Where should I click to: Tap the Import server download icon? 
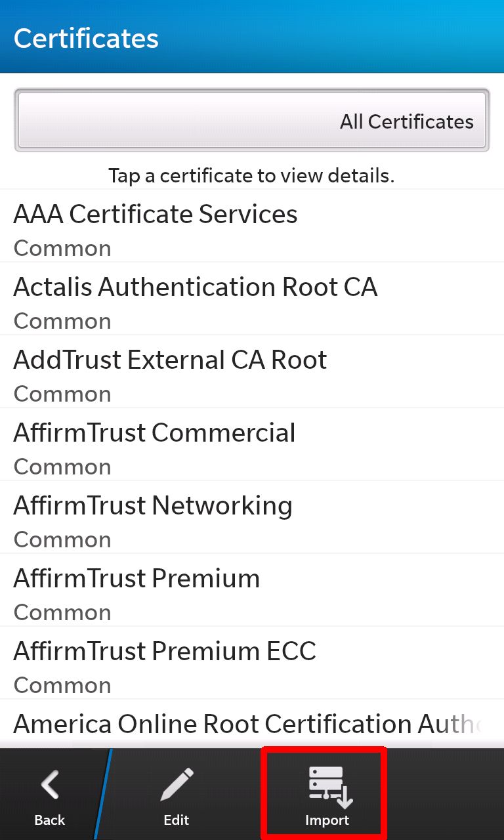[331, 787]
